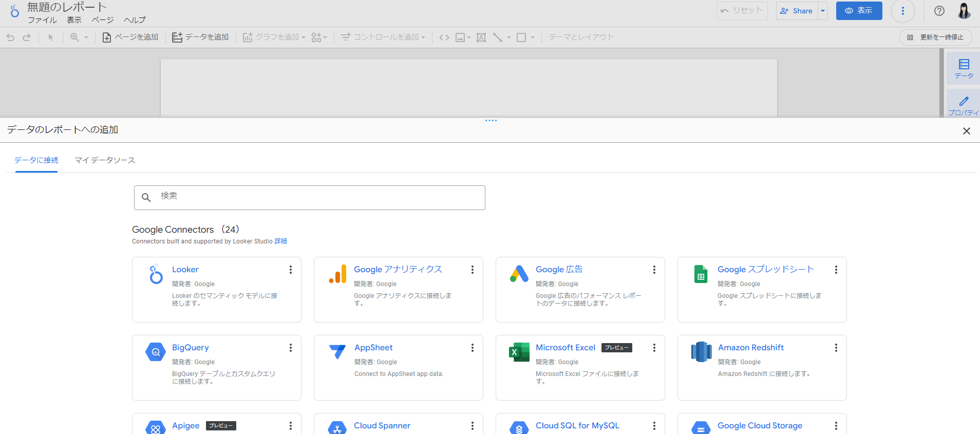The width and height of the screenshot is (980, 434).
Task: Open the user account avatar
Action: click(x=964, y=11)
